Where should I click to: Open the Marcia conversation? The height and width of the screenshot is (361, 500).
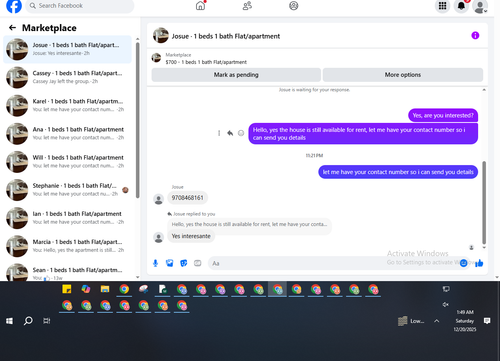click(67, 246)
